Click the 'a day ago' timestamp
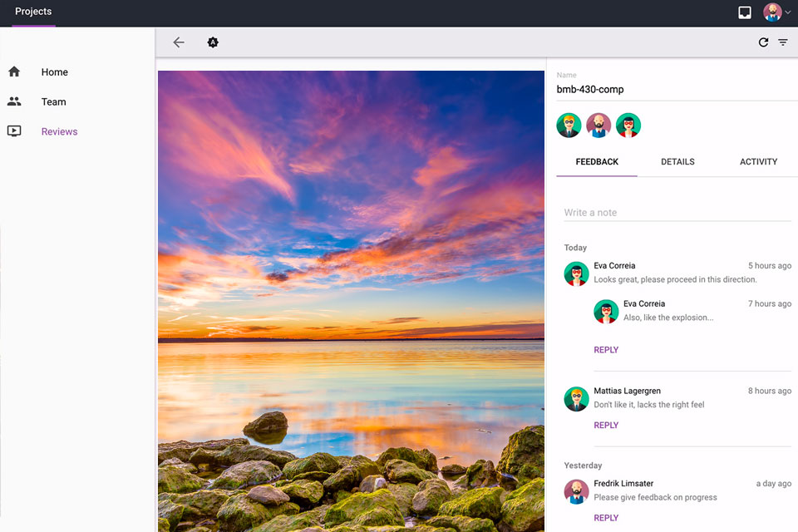The image size is (798, 532). click(x=774, y=484)
